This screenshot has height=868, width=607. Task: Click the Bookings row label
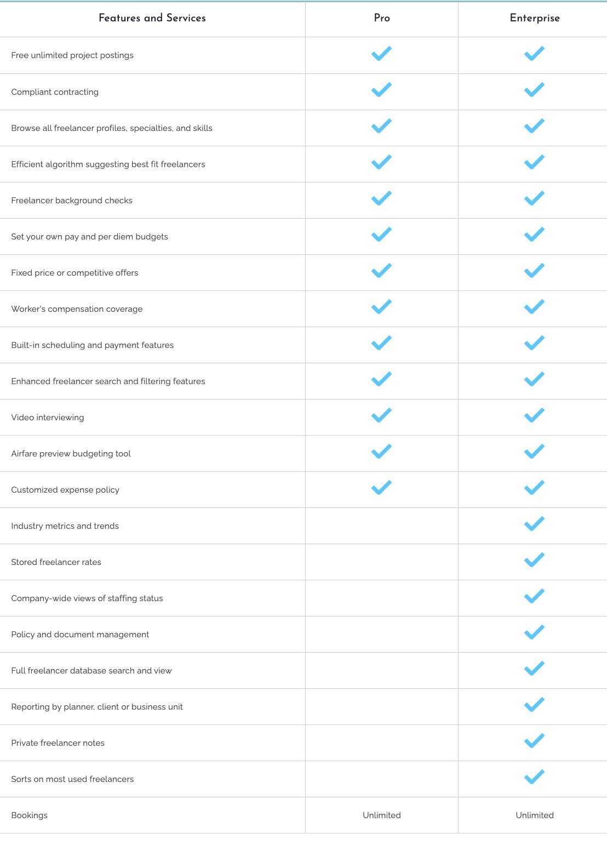[30, 815]
